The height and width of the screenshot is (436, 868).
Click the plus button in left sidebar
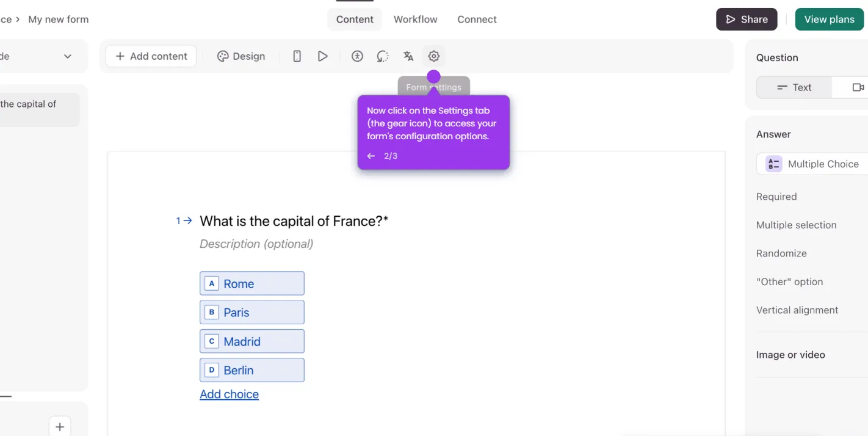[60, 427]
